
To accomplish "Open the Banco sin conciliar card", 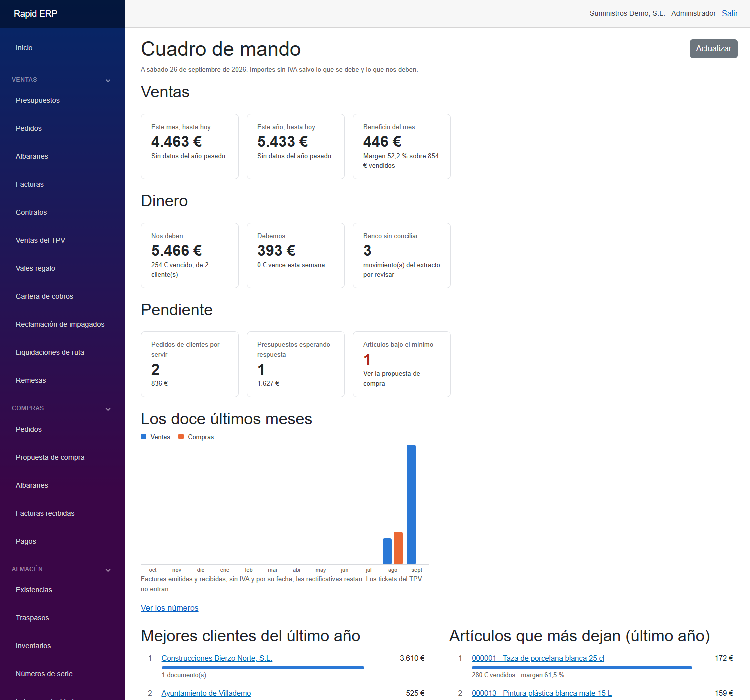I will [x=402, y=255].
